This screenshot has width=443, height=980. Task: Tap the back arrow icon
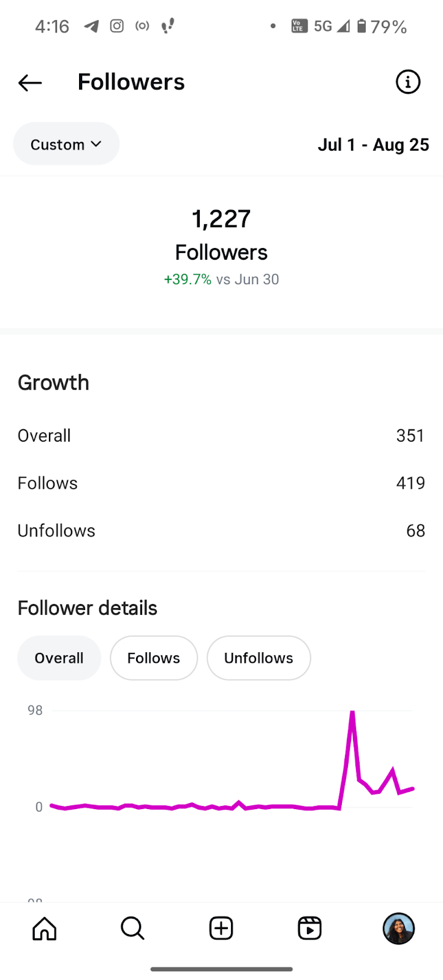[30, 82]
